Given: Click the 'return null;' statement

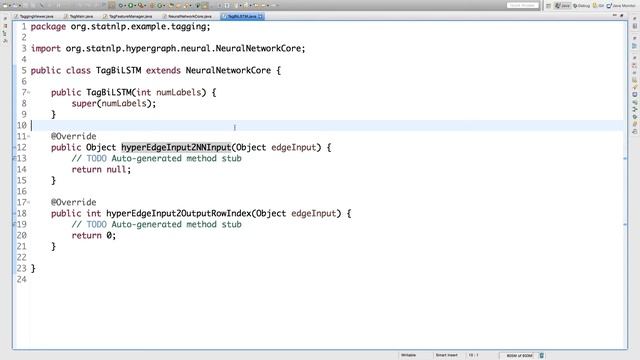Looking at the screenshot, I should coord(101,169).
